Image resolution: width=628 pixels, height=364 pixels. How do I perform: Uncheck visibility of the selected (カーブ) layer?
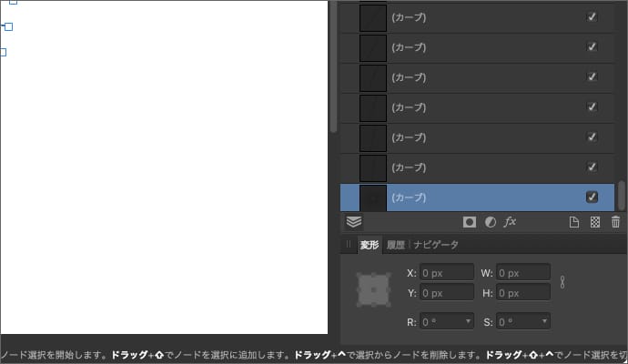coord(592,197)
